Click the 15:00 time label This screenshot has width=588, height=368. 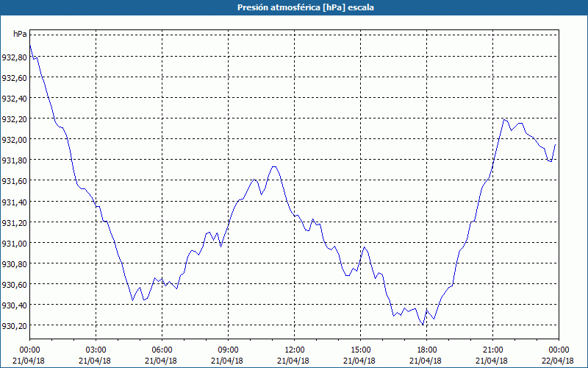click(x=360, y=350)
